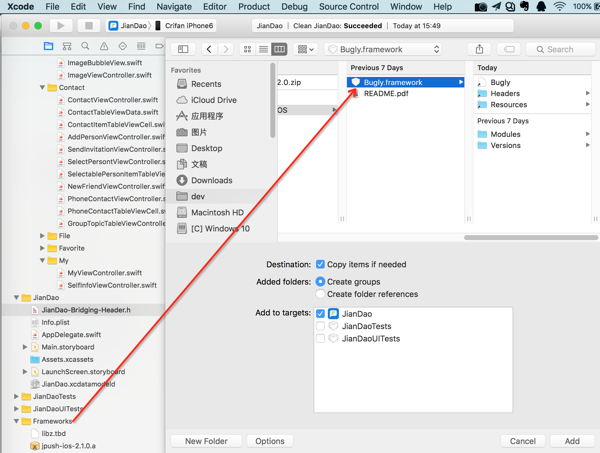Click the New Folder button

[x=206, y=441]
